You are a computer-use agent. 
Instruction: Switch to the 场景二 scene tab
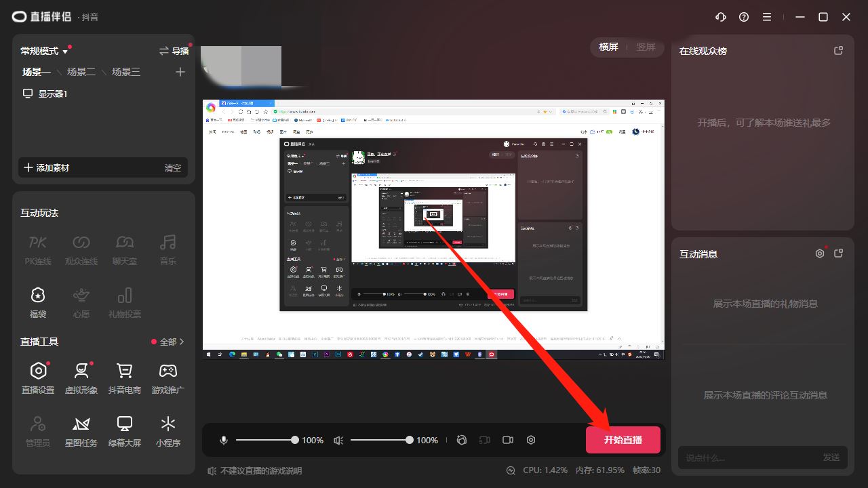81,72
